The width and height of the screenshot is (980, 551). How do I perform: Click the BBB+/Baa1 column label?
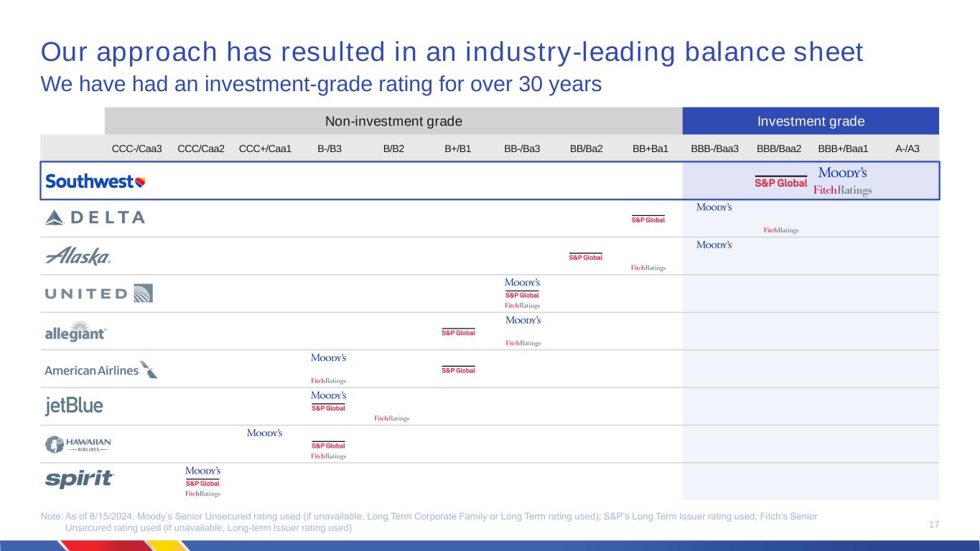point(843,149)
